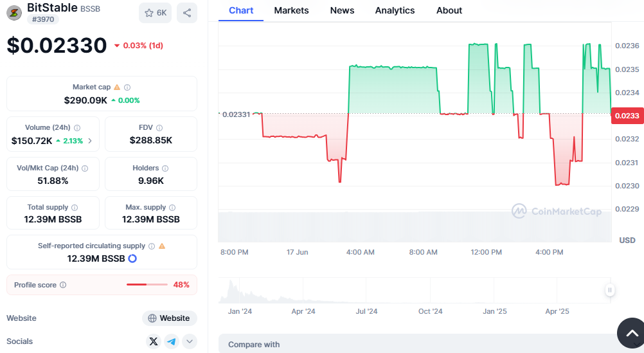Click the 17 Jun date label on chart axis
This screenshot has width=644, height=353.
point(298,252)
